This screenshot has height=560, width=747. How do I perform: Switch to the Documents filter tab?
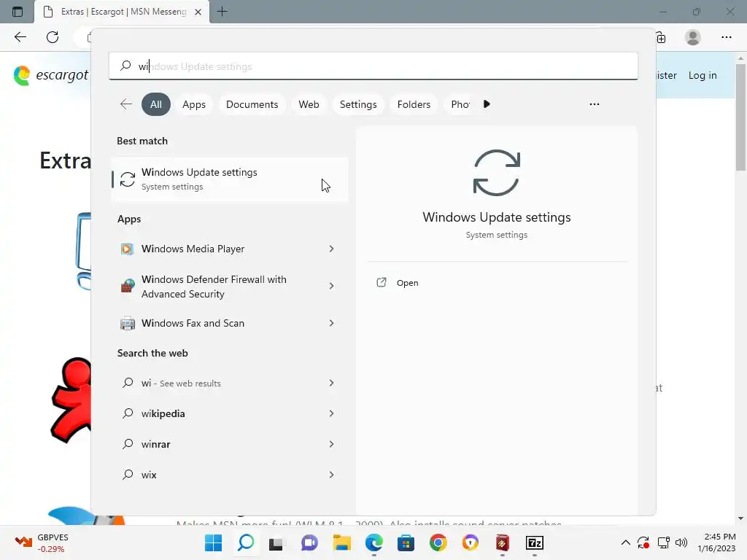pyautogui.click(x=252, y=104)
